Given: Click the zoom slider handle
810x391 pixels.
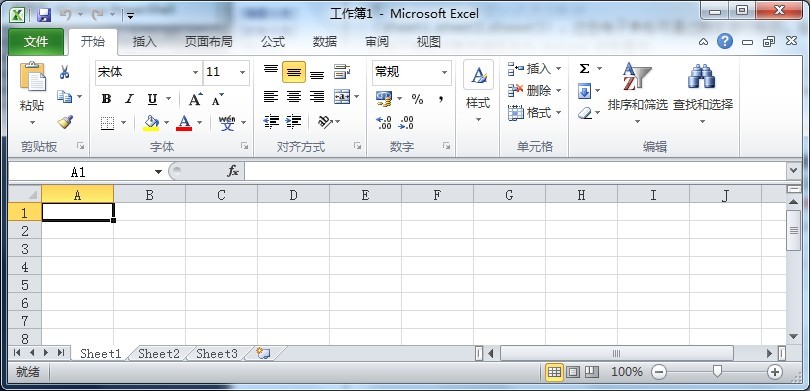Looking at the screenshot, I should pos(717,371).
